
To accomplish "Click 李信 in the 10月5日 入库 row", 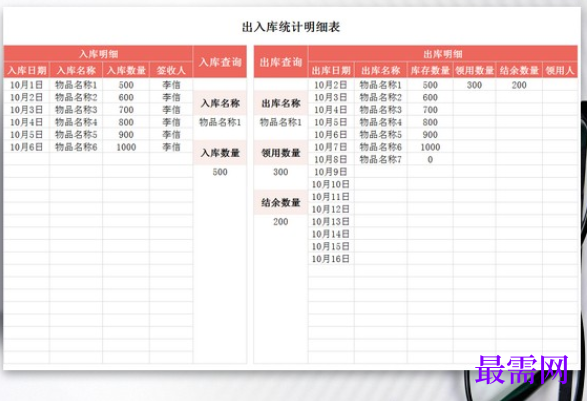I will click(x=171, y=134).
